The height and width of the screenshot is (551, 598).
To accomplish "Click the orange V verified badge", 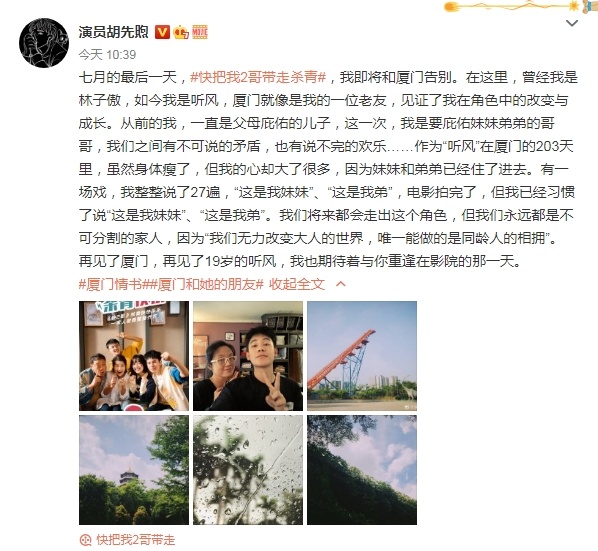I will [x=162, y=32].
